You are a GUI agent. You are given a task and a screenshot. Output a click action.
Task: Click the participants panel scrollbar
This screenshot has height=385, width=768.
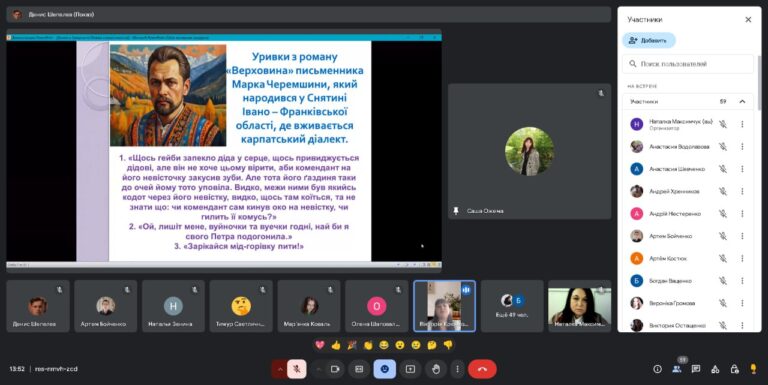[x=759, y=83]
